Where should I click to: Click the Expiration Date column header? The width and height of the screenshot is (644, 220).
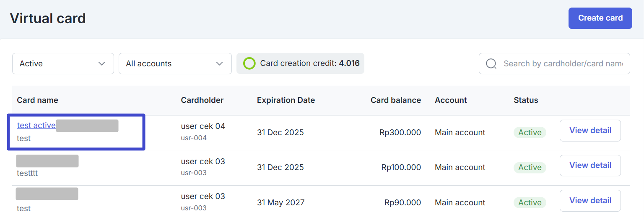point(286,100)
